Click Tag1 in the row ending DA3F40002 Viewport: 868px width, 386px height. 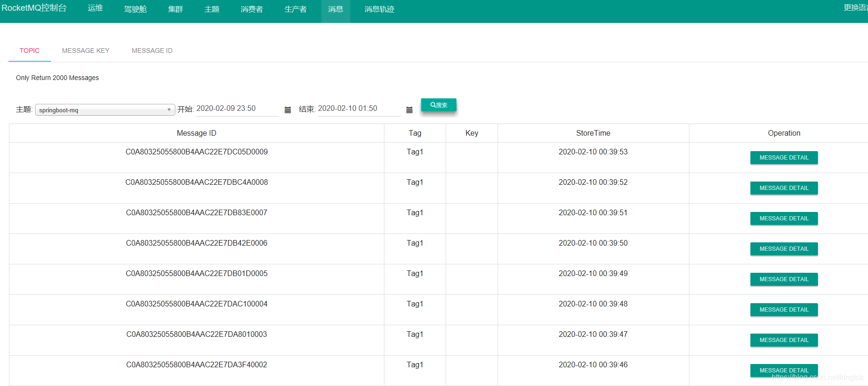pos(415,365)
